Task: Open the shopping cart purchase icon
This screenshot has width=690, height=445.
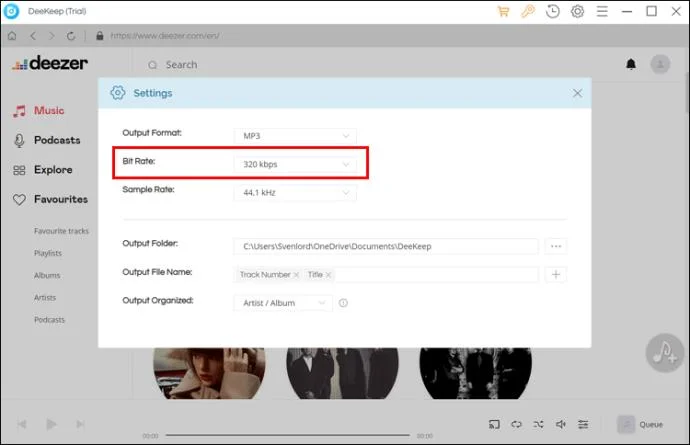Action: click(503, 11)
